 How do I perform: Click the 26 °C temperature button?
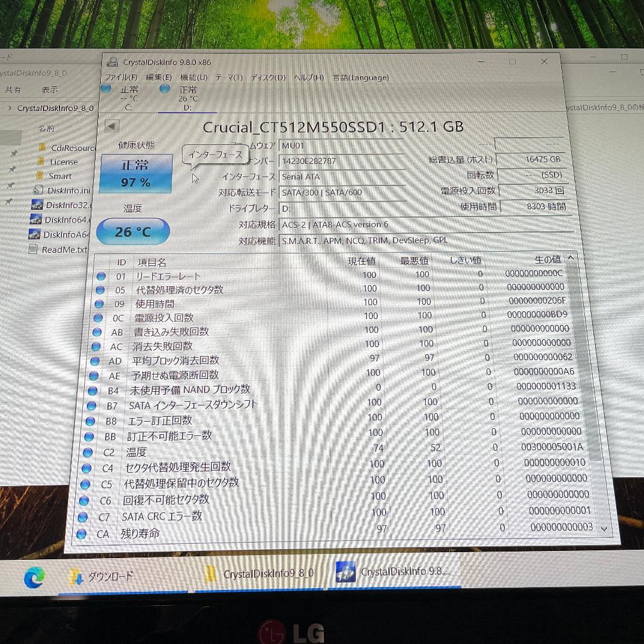pyautogui.click(x=133, y=231)
